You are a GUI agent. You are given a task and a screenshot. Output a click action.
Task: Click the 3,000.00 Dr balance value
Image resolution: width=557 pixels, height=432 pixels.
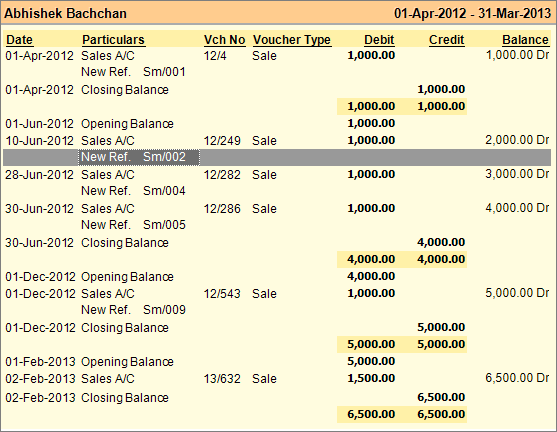pyautogui.click(x=518, y=174)
